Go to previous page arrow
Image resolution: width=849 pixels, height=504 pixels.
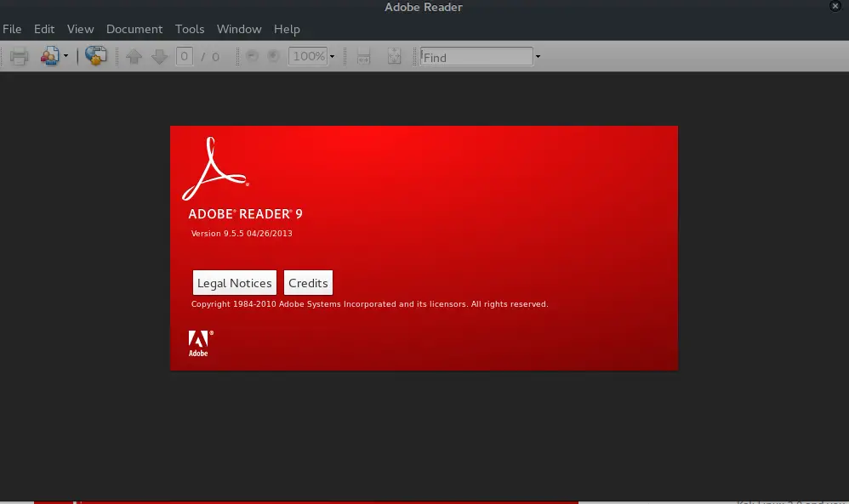[x=134, y=56]
